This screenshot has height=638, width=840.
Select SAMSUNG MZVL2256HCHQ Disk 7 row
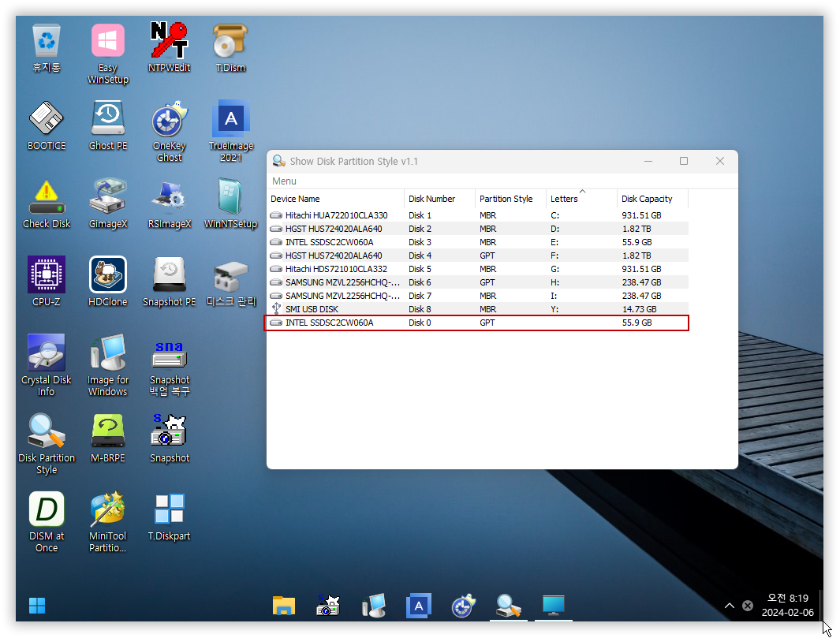tap(477, 296)
